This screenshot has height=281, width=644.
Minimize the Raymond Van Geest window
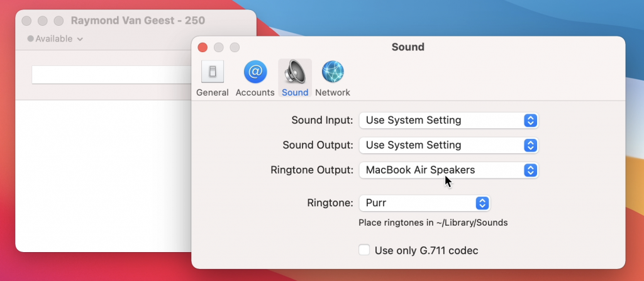[43, 21]
